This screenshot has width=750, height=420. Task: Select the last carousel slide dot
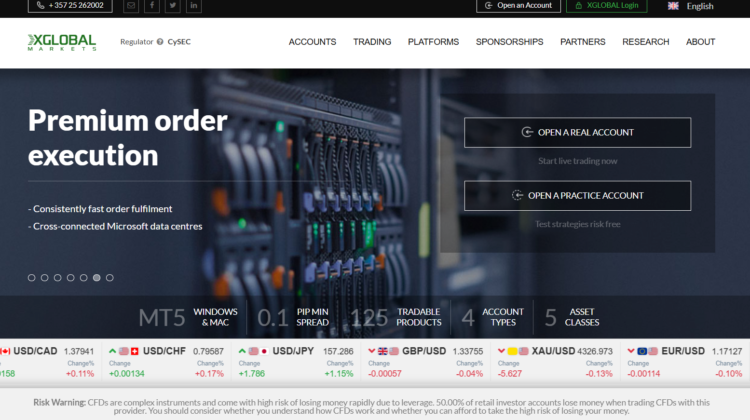pyautogui.click(x=110, y=277)
